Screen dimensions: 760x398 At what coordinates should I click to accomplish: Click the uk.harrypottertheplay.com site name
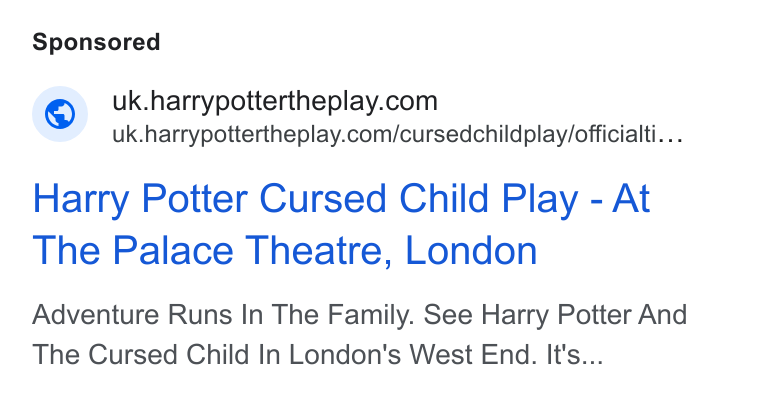coord(275,102)
